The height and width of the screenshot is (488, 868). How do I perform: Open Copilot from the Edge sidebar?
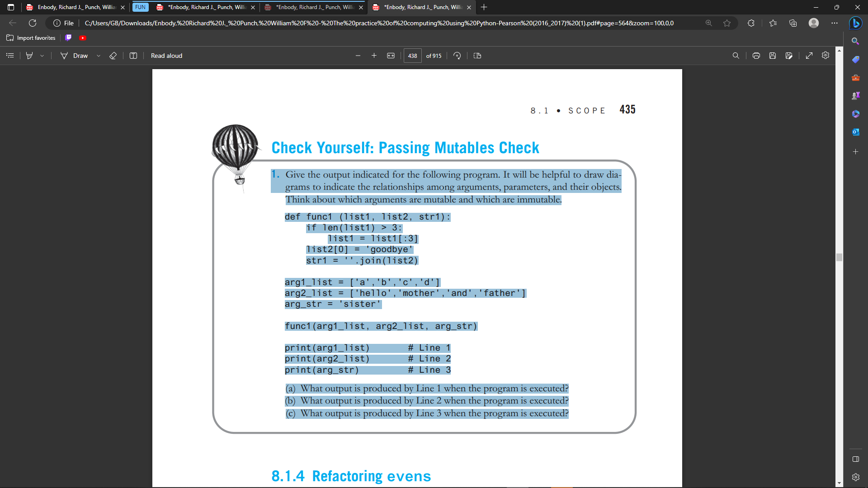pyautogui.click(x=856, y=23)
